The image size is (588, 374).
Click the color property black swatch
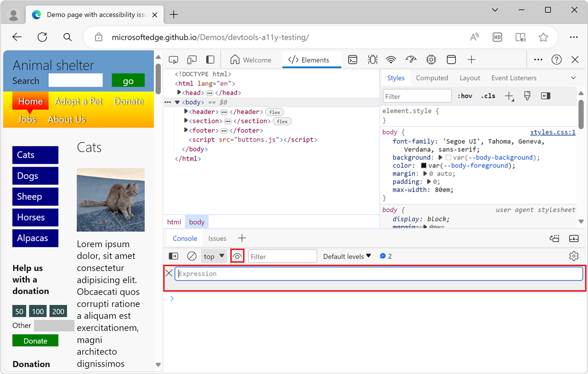tap(424, 166)
